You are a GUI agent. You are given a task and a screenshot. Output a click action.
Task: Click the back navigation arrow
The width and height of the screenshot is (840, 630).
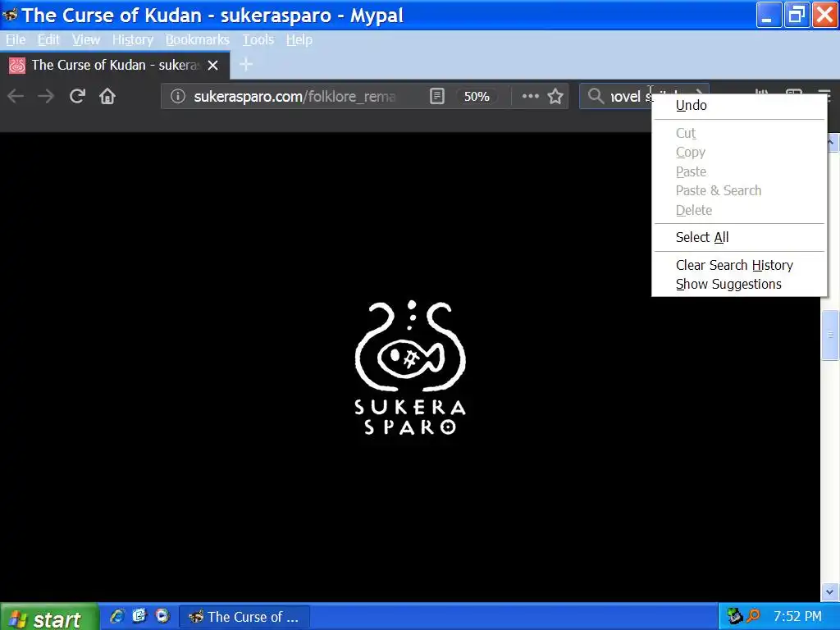coord(16,97)
